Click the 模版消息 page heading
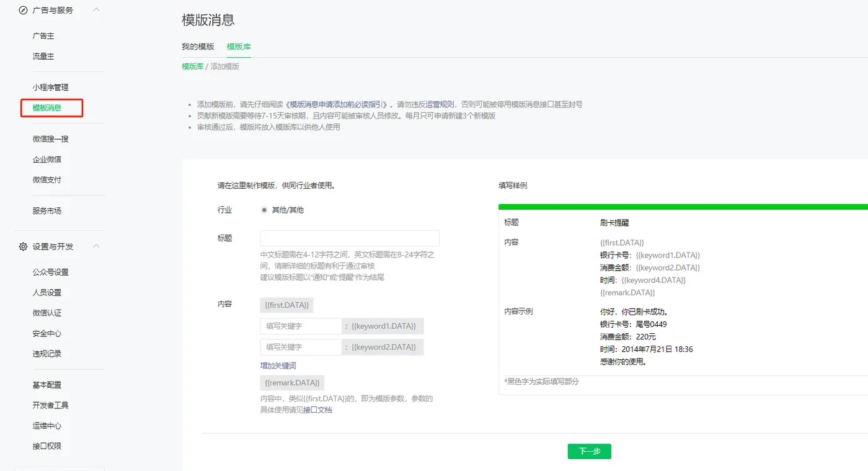Image resolution: width=868 pixels, height=471 pixels. [208, 20]
